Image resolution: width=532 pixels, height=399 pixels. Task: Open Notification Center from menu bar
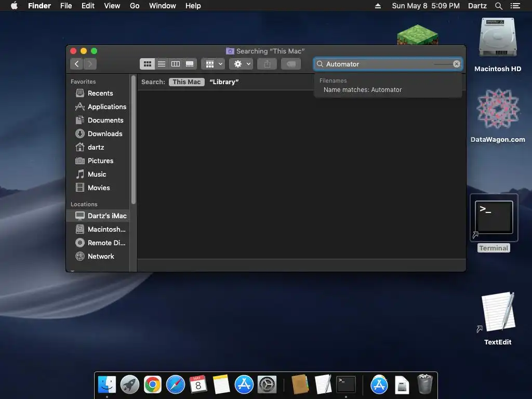click(x=515, y=6)
